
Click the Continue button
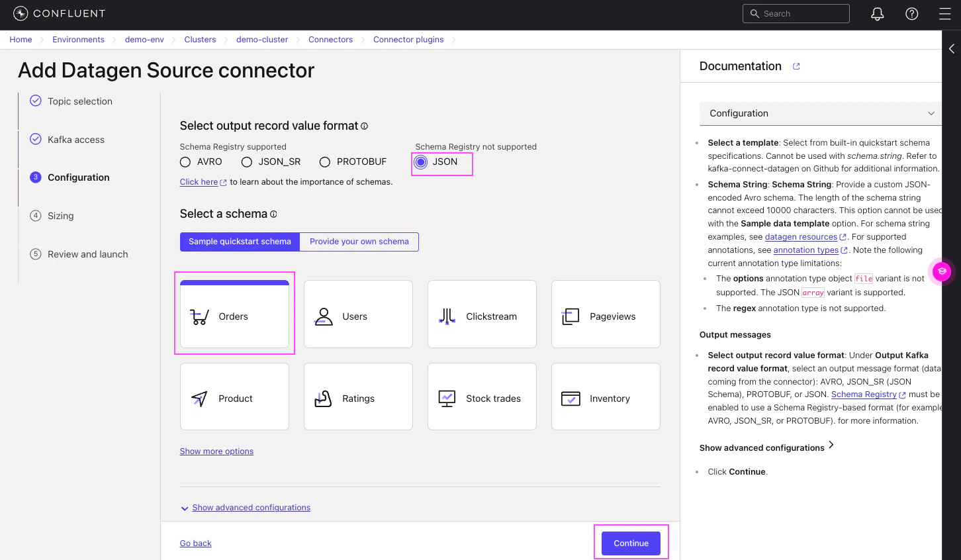[631, 543]
